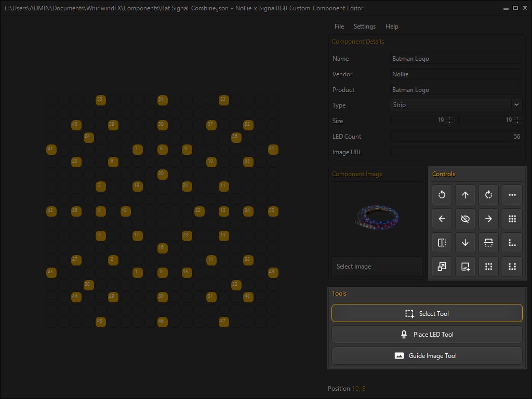Click the Name field containing Batman Logo
The image size is (532, 399).
(x=456, y=58)
